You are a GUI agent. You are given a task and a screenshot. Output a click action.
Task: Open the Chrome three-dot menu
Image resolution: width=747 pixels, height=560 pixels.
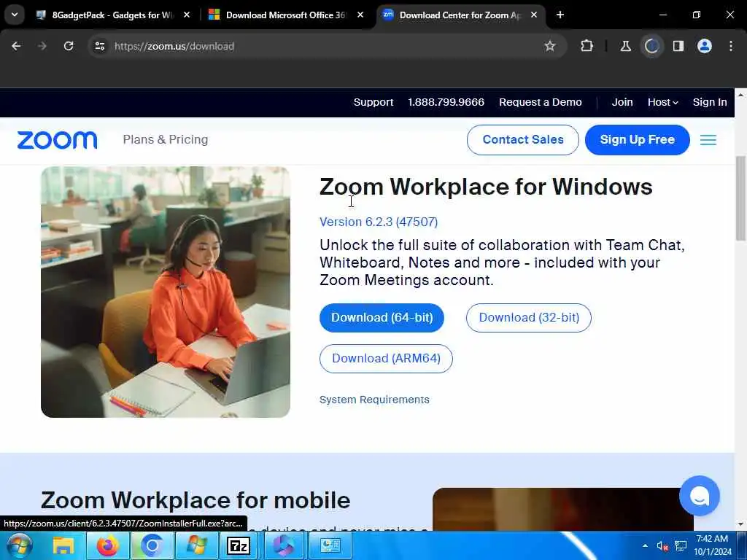tap(731, 46)
